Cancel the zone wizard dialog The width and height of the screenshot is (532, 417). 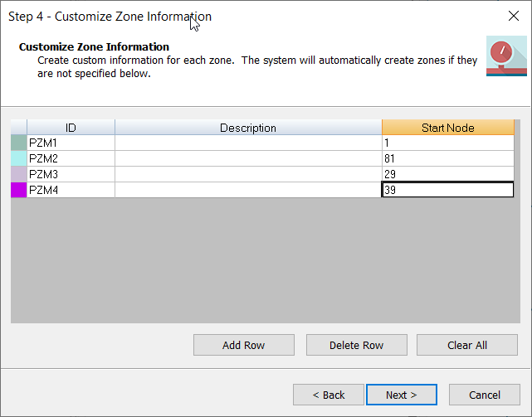point(484,395)
